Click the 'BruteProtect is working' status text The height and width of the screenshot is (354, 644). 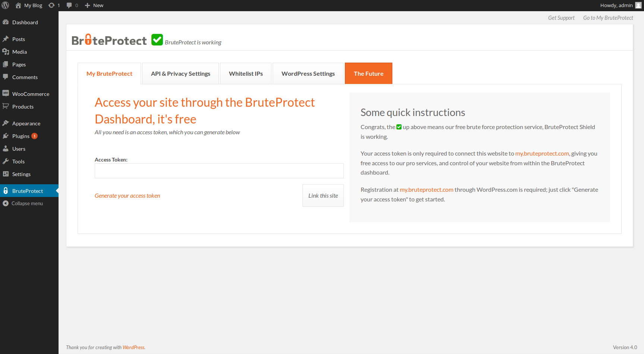(193, 43)
